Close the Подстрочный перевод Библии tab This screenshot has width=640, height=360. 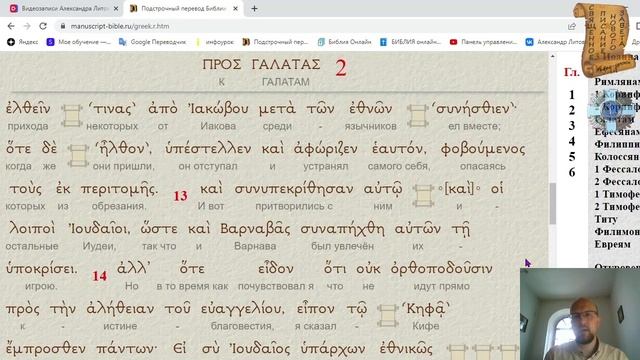[x=236, y=8]
